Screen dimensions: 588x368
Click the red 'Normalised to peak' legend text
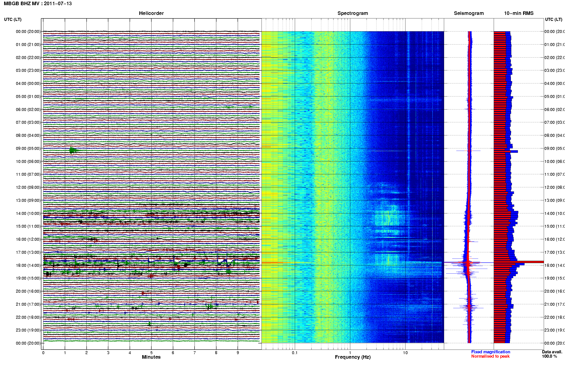click(x=490, y=356)
